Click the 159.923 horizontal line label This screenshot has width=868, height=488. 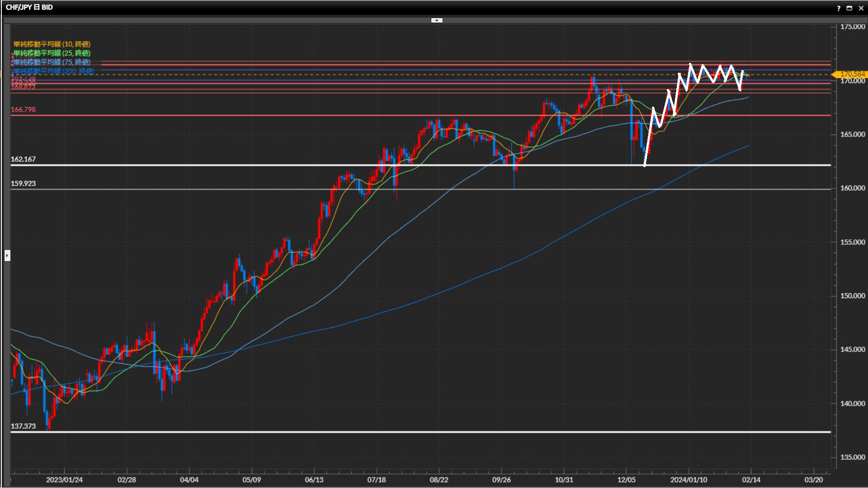point(23,184)
